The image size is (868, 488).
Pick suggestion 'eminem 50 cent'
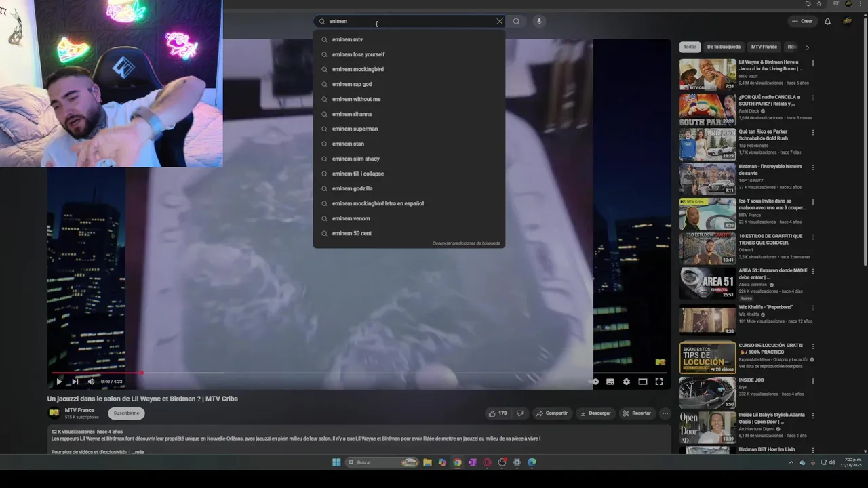pos(409,233)
